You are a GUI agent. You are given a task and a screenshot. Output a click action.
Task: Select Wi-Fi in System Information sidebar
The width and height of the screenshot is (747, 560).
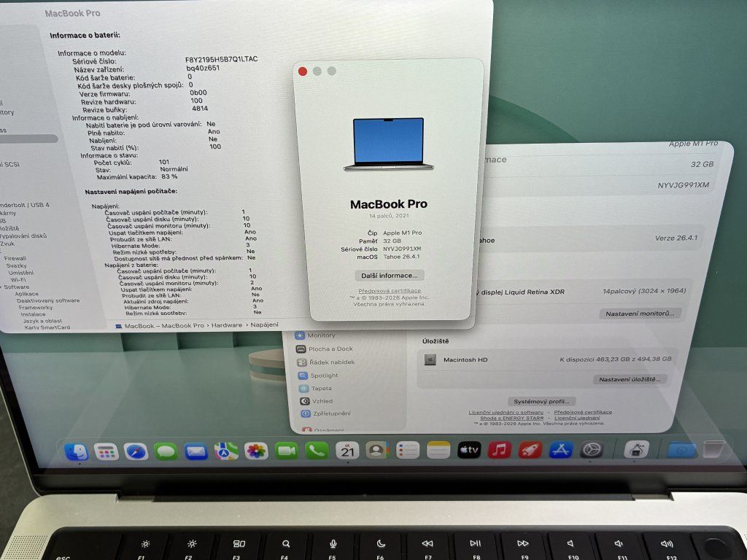tap(18, 280)
